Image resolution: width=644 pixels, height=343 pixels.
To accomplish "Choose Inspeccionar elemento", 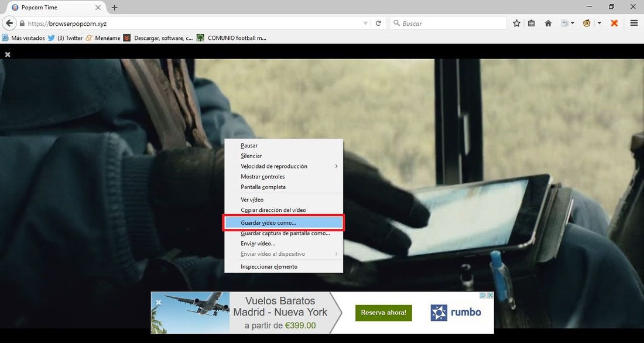I will click(283, 266).
